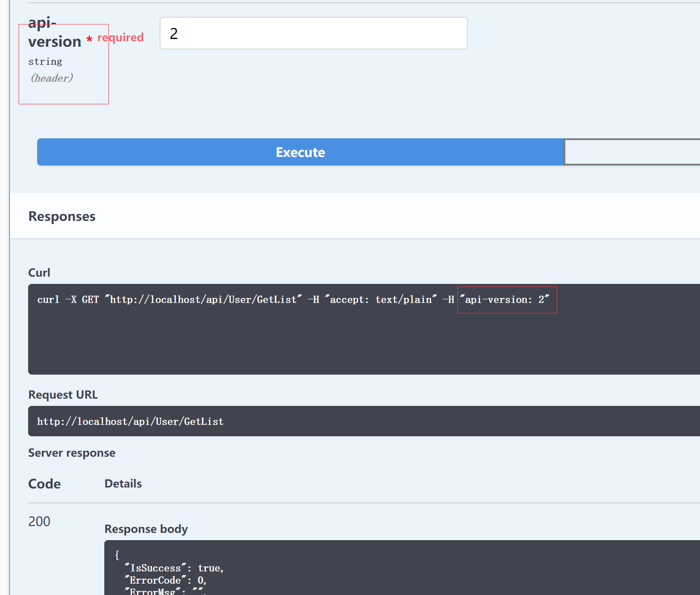700x595 pixels.
Task: Click the accept: text/plain header in curl
Action: click(x=380, y=300)
